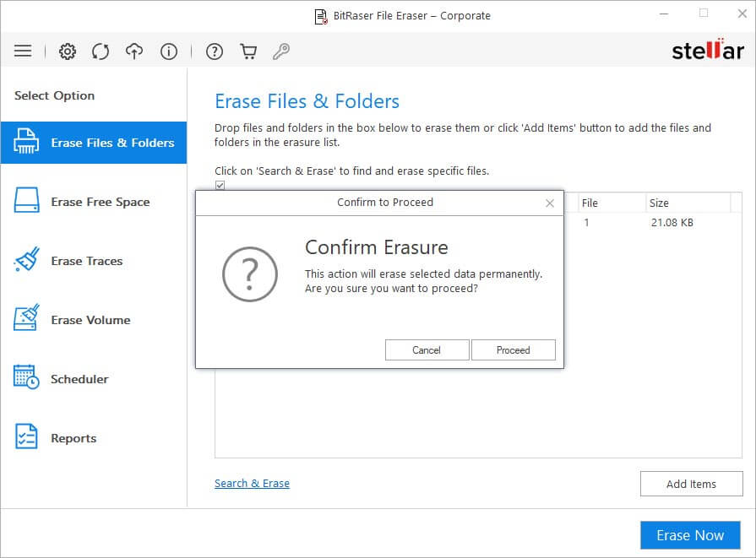Click the Search & Erase link

[x=252, y=484]
